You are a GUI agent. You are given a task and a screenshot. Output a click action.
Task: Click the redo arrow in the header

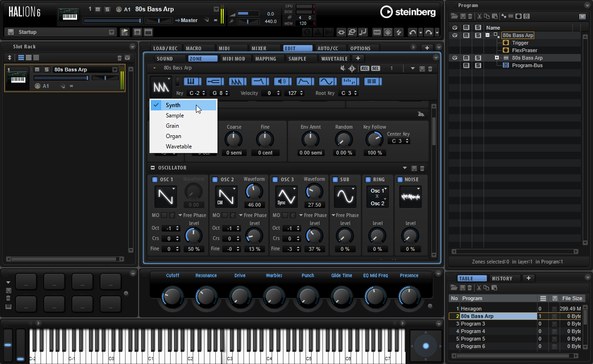[x=429, y=32]
